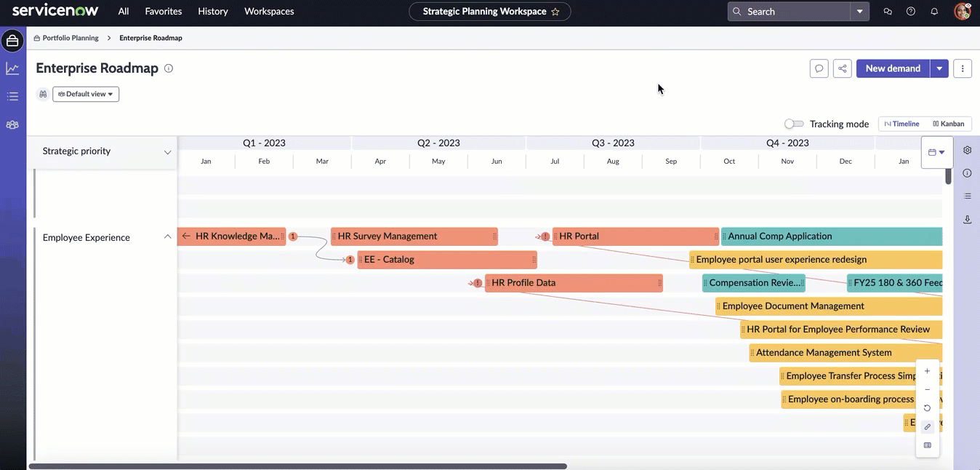Open the help question mark icon

coord(911,12)
